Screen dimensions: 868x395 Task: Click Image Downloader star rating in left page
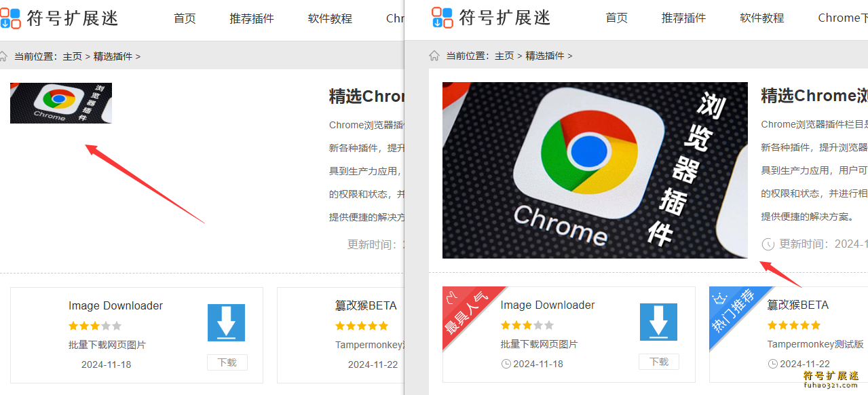click(x=95, y=326)
